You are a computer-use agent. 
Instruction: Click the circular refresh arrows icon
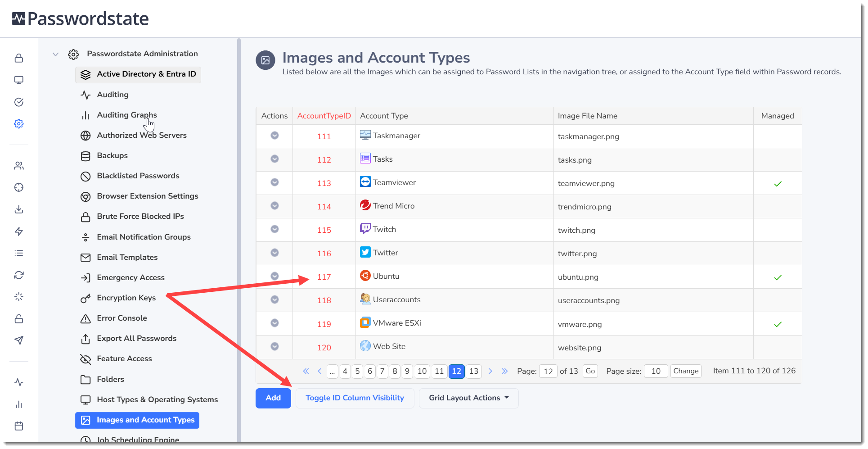pyautogui.click(x=19, y=275)
